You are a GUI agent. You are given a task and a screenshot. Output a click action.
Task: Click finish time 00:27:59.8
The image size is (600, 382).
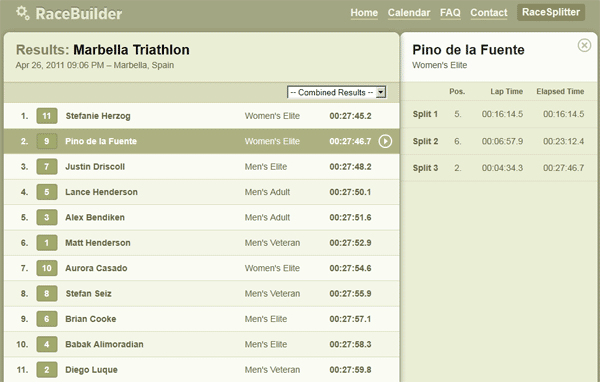[350, 370]
